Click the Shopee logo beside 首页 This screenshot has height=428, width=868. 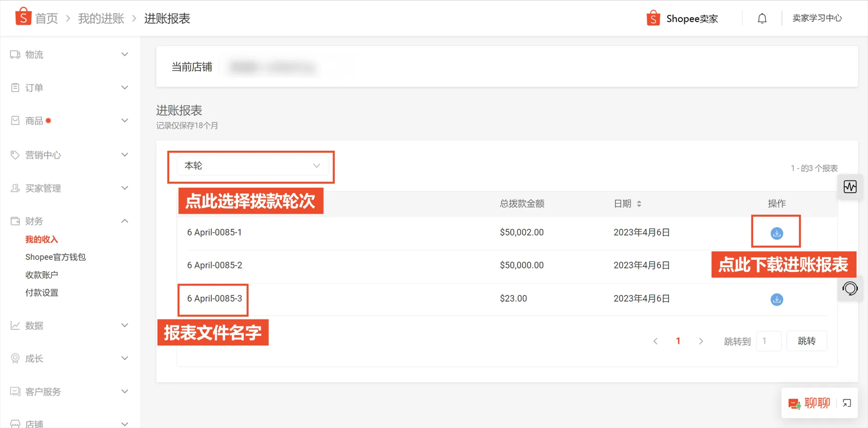point(22,17)
